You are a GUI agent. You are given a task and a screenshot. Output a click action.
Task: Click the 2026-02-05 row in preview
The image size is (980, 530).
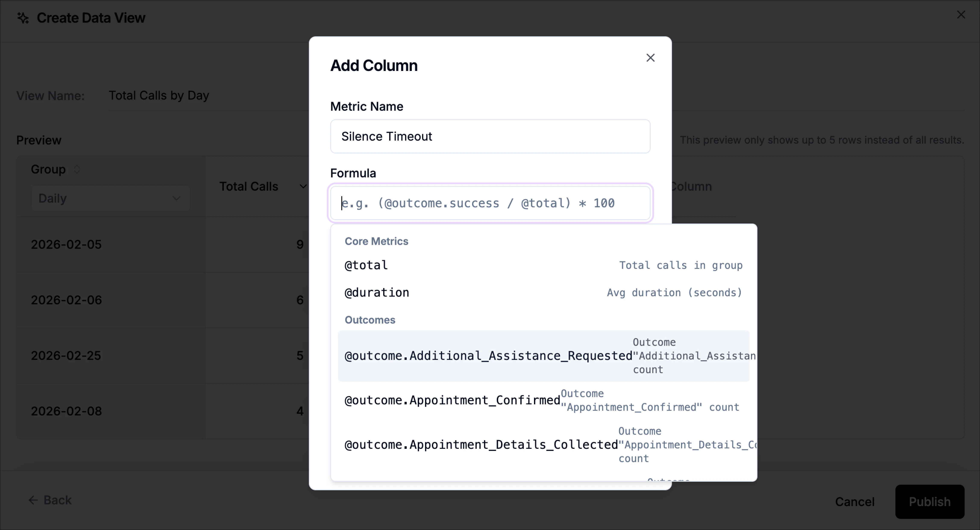click(66, 244)
